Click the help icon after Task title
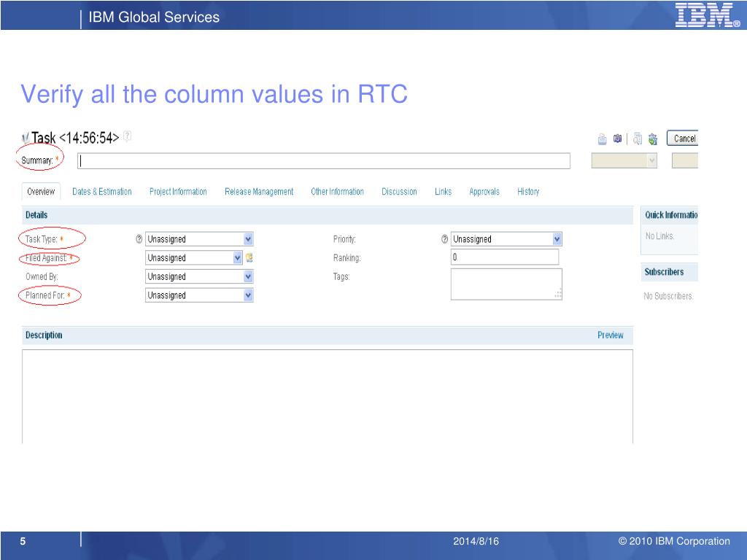Viewport: 747px width, 560px height. [x=128, y=136]
